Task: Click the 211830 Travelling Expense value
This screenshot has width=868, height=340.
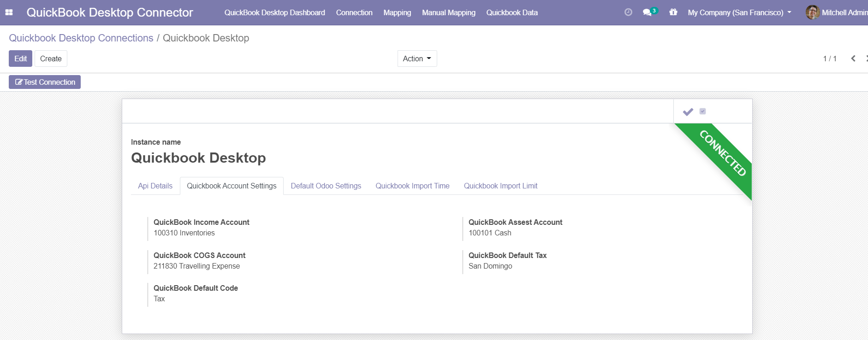Action: (x=196, y=266)
